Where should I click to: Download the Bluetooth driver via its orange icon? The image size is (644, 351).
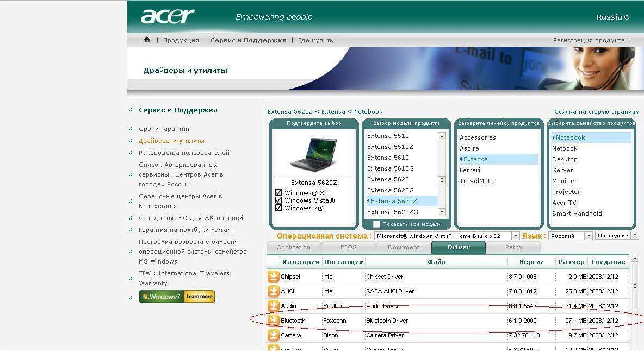click(x=273, y=321)
